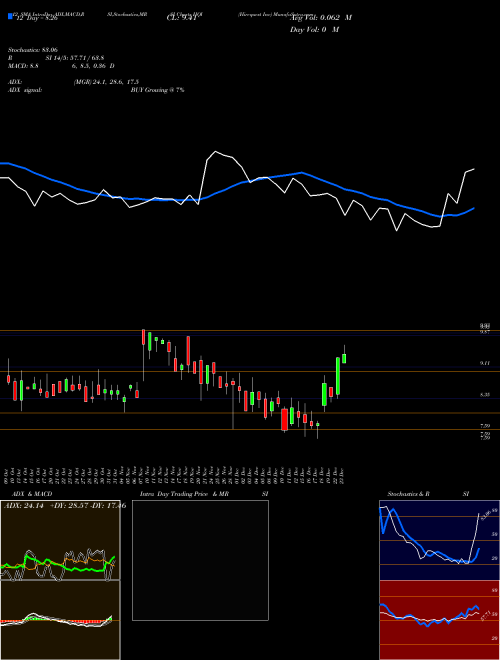Screen dimensions: 500x660
Task: Click the empty Intra Day Trading chart panel
Action: [200, 560]
